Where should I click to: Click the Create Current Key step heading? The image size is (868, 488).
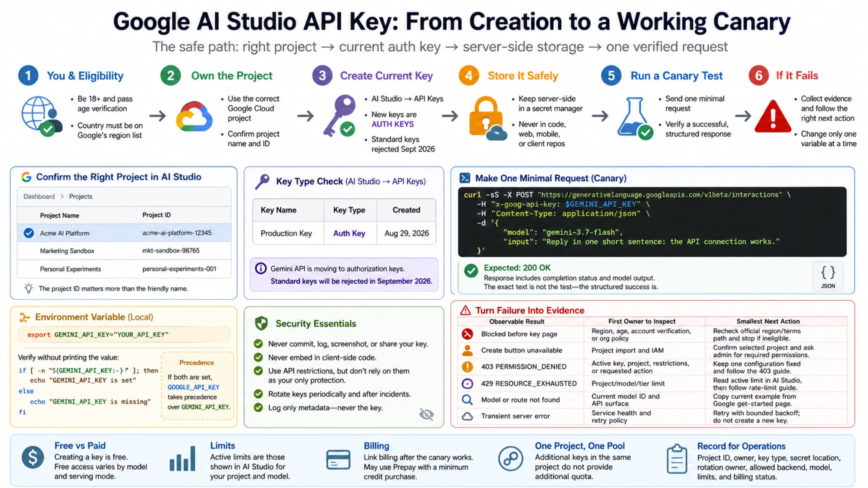click(387, 76)
